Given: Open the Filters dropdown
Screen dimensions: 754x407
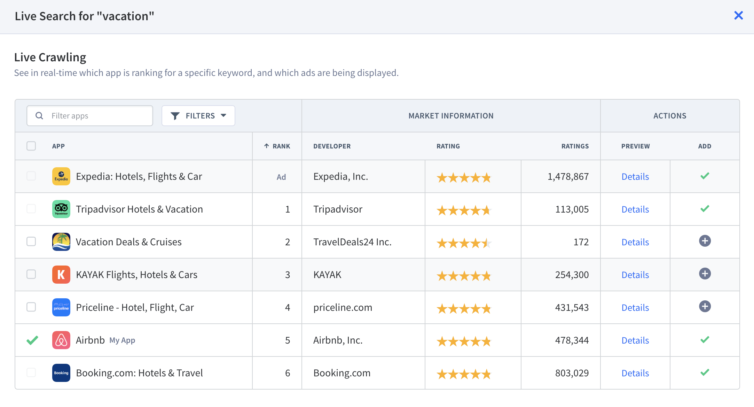Looking at the screenshot, I should tap(198, 116).
